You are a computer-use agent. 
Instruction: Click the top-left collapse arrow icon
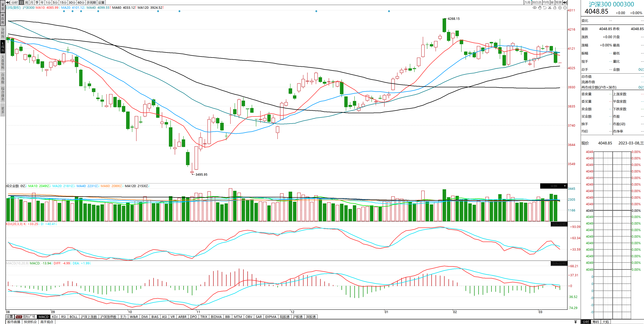[x=8, y=2]
